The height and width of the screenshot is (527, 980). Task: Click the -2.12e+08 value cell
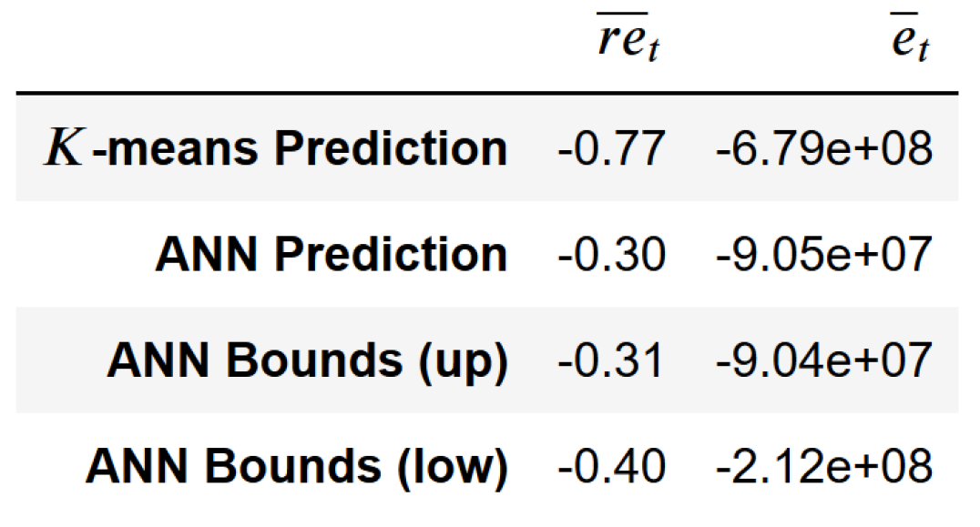824,466
